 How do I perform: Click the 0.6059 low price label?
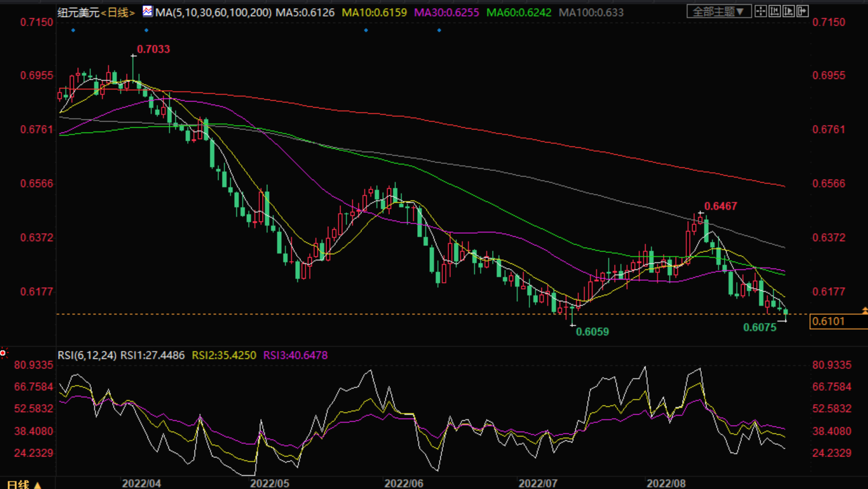pyautogui.click(x=592, y=332)
